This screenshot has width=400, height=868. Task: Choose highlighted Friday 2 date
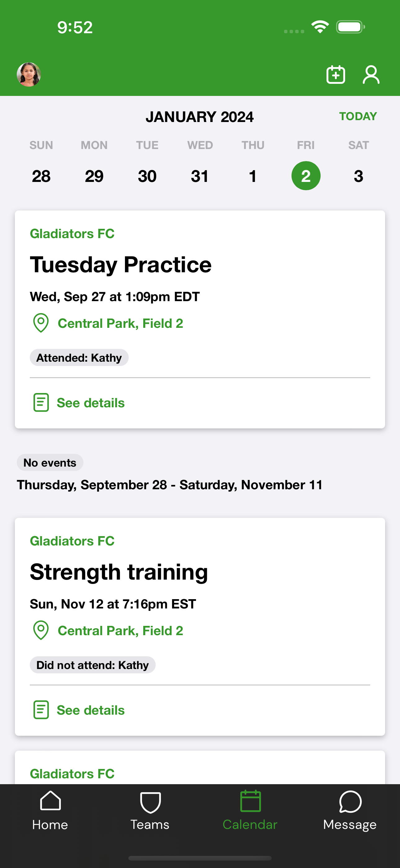(x=306, y=175)
